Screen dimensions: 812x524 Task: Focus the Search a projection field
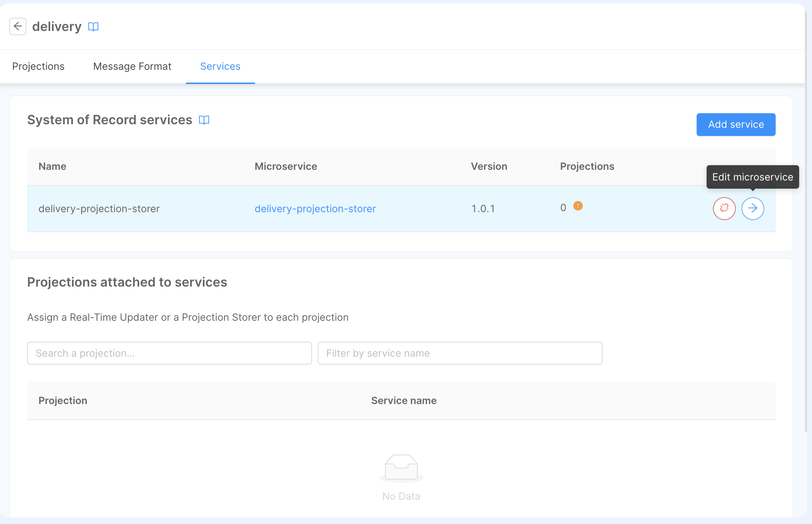(x=170, y=353)
